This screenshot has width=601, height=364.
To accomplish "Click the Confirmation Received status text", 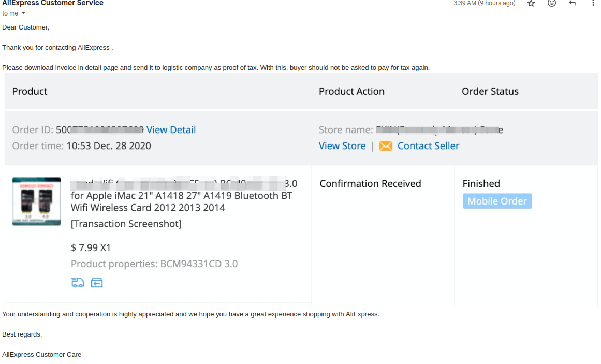I will (x=370, y=183).
